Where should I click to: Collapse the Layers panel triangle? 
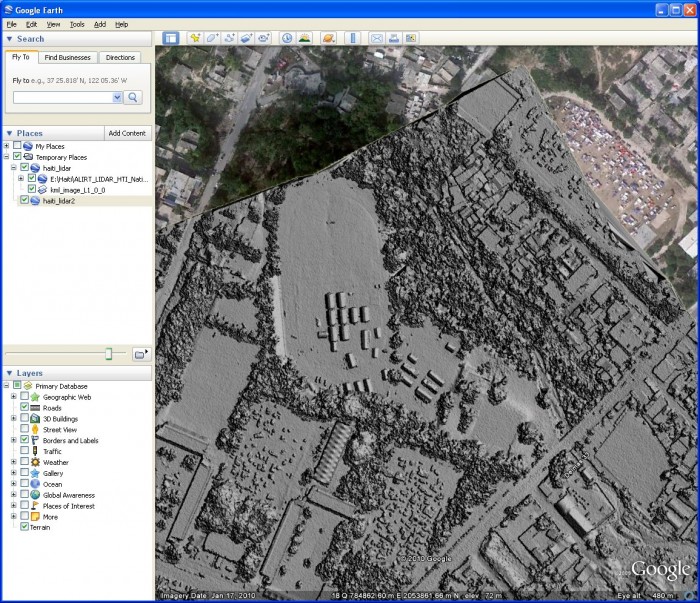9,373
